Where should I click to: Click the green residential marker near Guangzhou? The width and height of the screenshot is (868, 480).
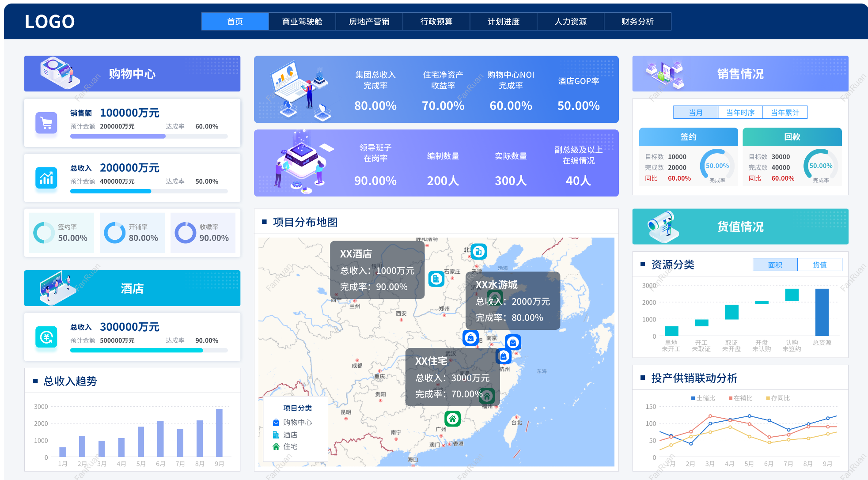(452, 418)
